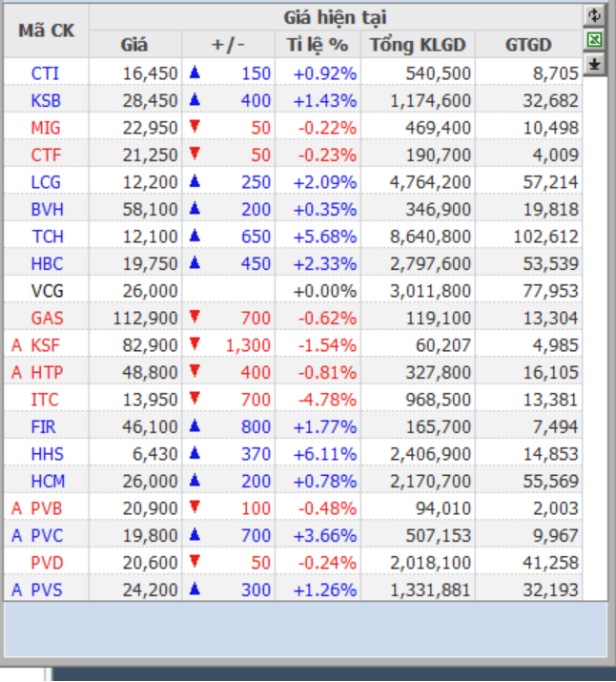Open stock code KSB

point(46,100)
